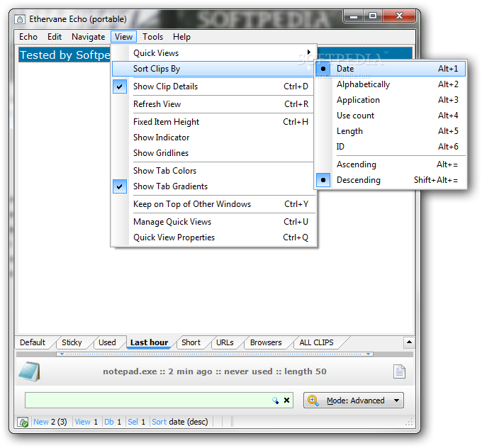482x448 pixels.
Task: Open the Edit menu
Action: (x=55, y=37)
